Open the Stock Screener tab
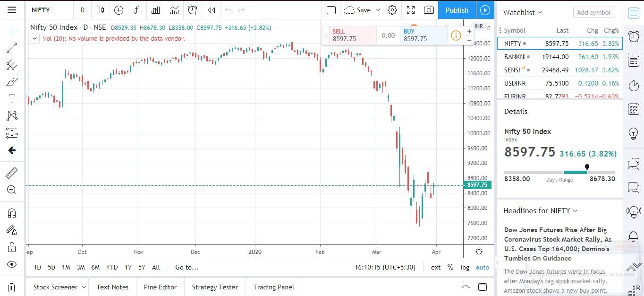The width and height of the screenshot is (644, 296). [55, 287]
